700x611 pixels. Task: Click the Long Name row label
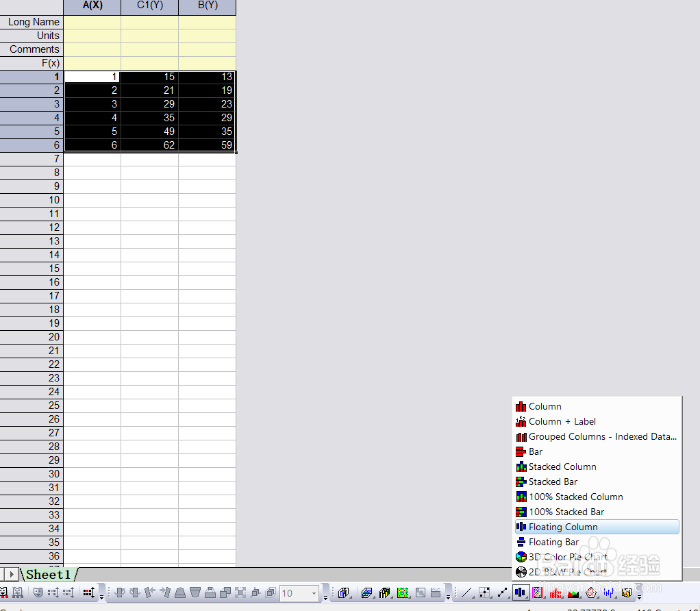point(32,22)
